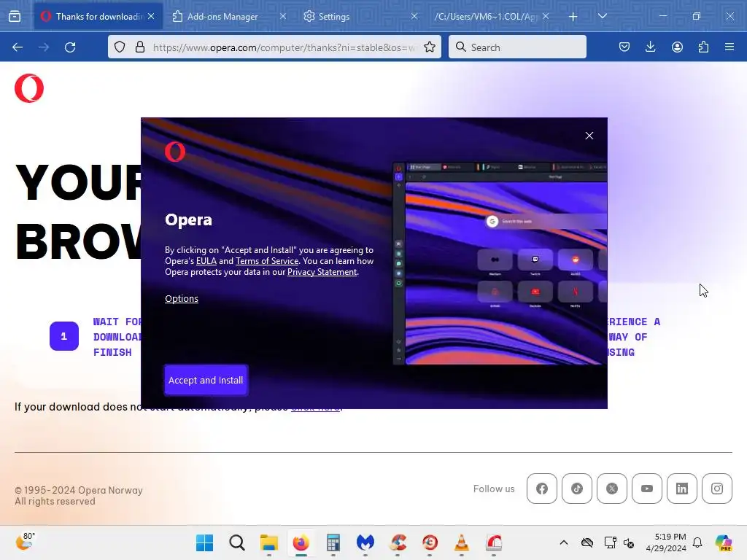The height and width of the screenshot is (560, 747).
Task: Bookmark this page with the star icon
Action: tap(430, 47)
